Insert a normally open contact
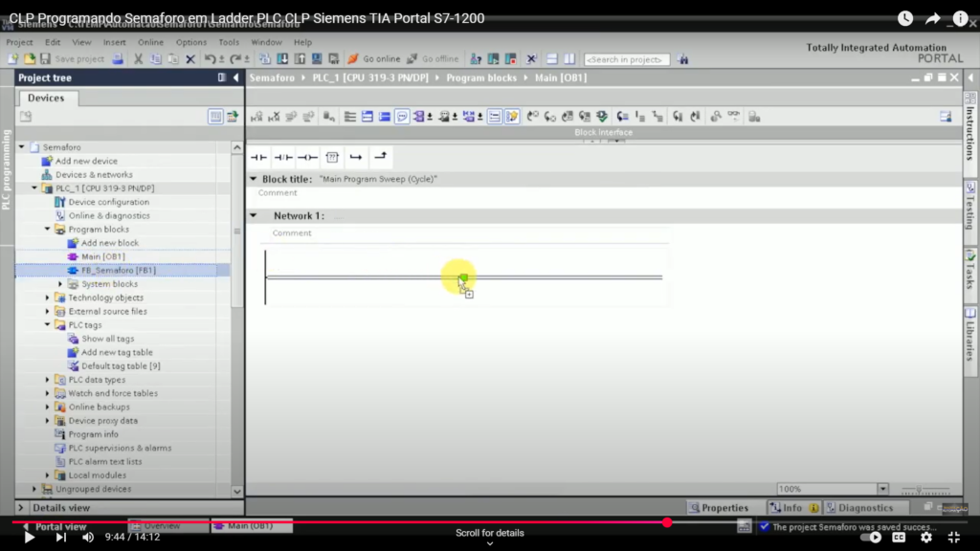The width and height of the screenshot is (980, 551). pyautogui.click(x=258, y=158)
